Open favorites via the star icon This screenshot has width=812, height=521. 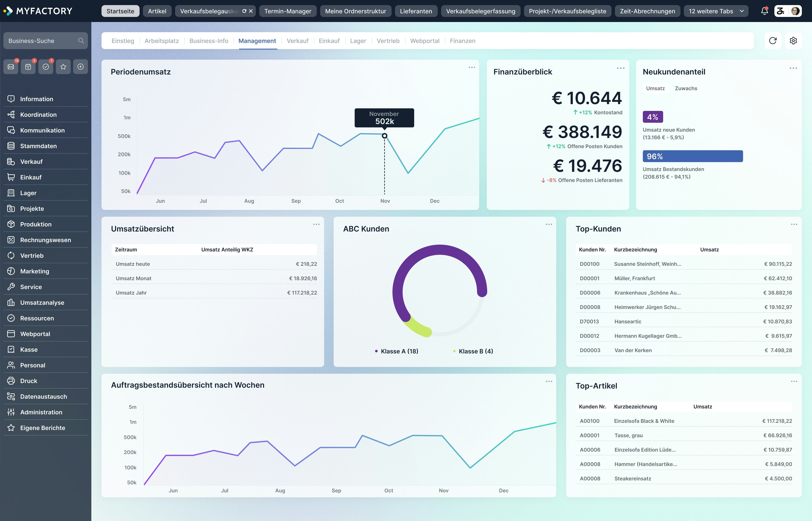[63, 66]
